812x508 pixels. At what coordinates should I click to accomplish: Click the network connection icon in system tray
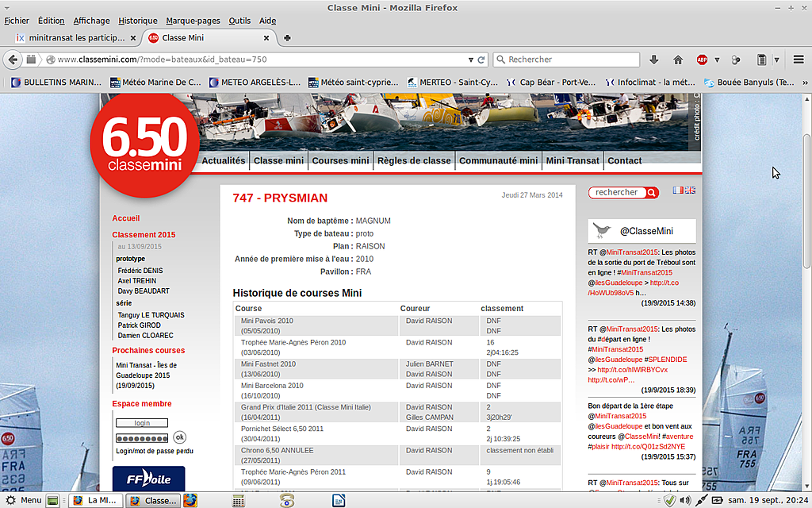pyautogui.click(x=701, y=500)
